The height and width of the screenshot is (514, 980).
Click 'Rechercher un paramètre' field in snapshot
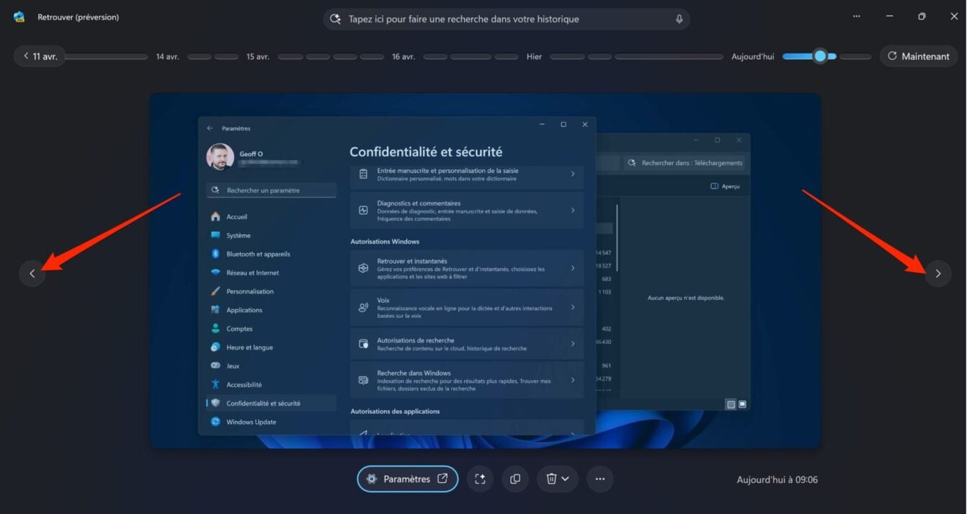272,190
